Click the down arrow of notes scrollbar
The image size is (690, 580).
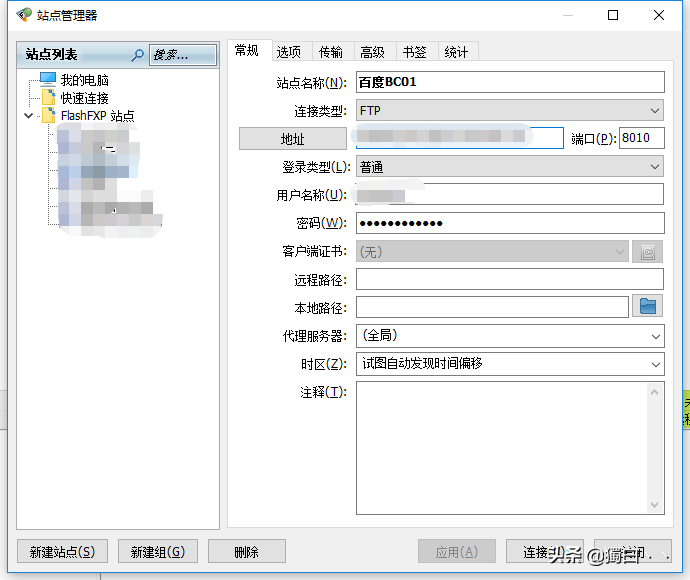[656, 505]
